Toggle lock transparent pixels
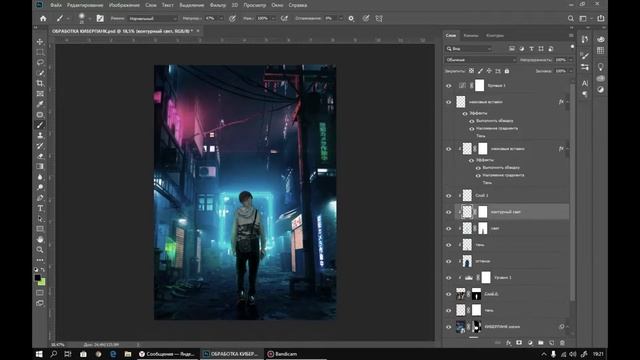This screenshot has width=640, height=360. 471,71
